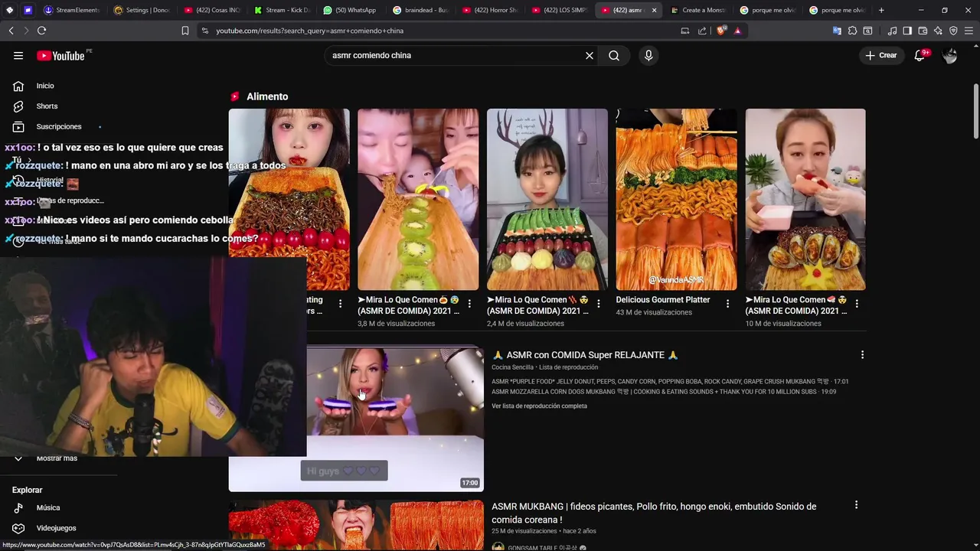Open Música under Explorar
The width and height of the screenshot is (980, 551).
(47, 507)
